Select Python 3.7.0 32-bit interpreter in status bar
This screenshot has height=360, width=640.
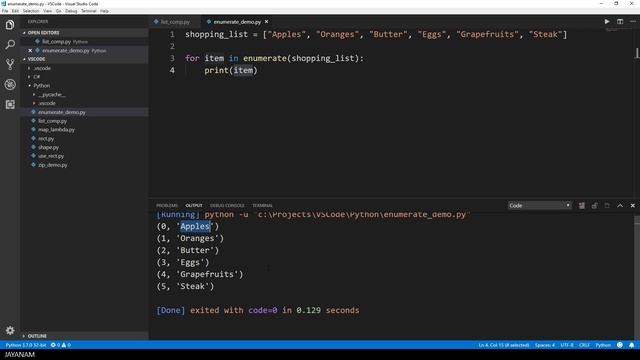click(26, 345)
